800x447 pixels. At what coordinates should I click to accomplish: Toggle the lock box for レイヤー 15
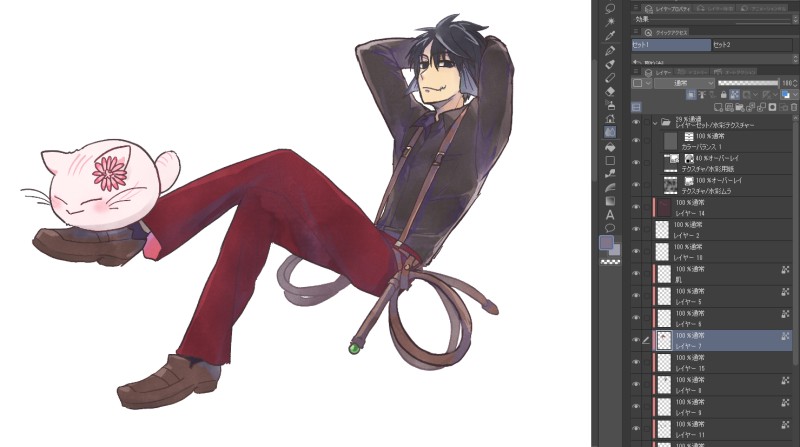[x=646, y=362]
